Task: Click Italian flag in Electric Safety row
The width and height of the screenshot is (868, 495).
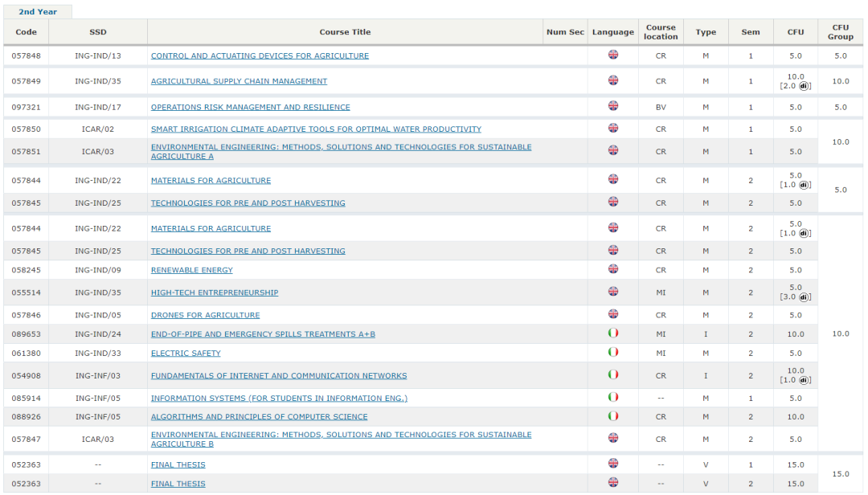Action: coord(613,352)
